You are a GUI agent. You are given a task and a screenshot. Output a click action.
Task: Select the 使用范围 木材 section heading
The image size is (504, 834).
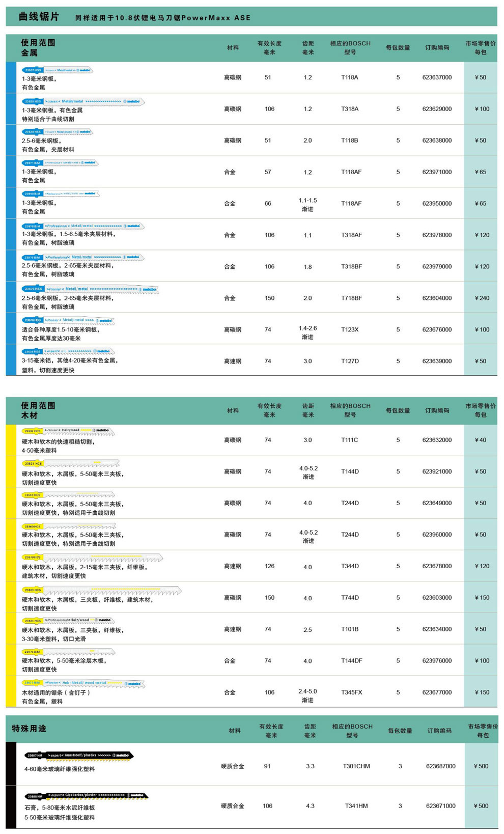(x=38, y=410)
